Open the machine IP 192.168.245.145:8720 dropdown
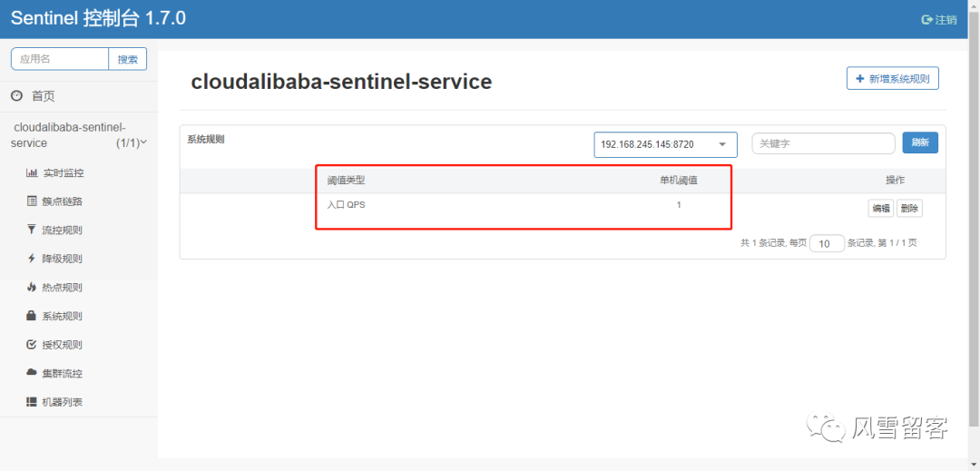Screen dimensions: 980x471 pos(665,144)
